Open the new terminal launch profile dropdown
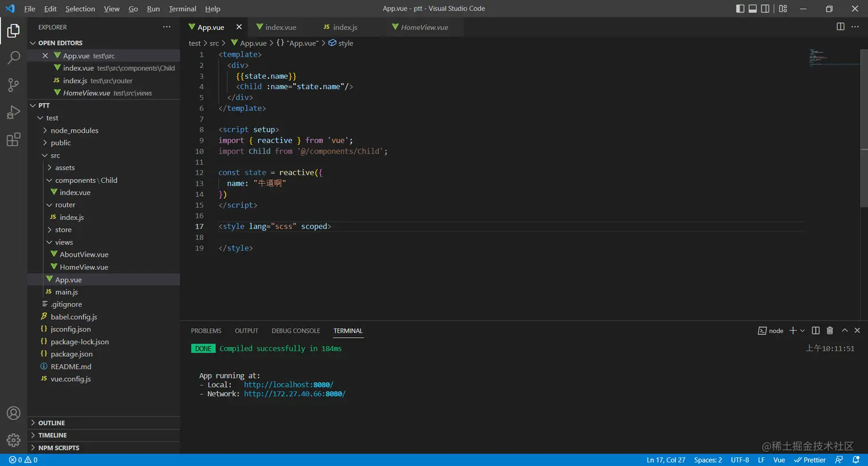 click(803, 330)
